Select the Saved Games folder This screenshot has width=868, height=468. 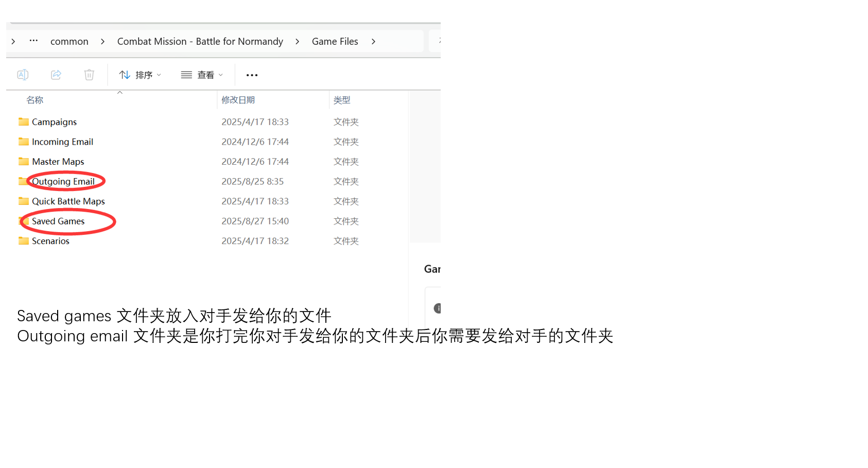[x=58, y=221]
